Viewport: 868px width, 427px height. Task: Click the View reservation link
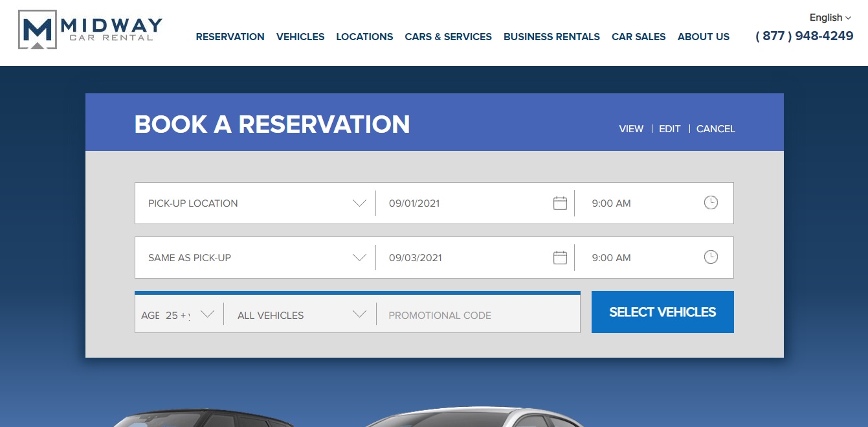[x=630, y=129]
